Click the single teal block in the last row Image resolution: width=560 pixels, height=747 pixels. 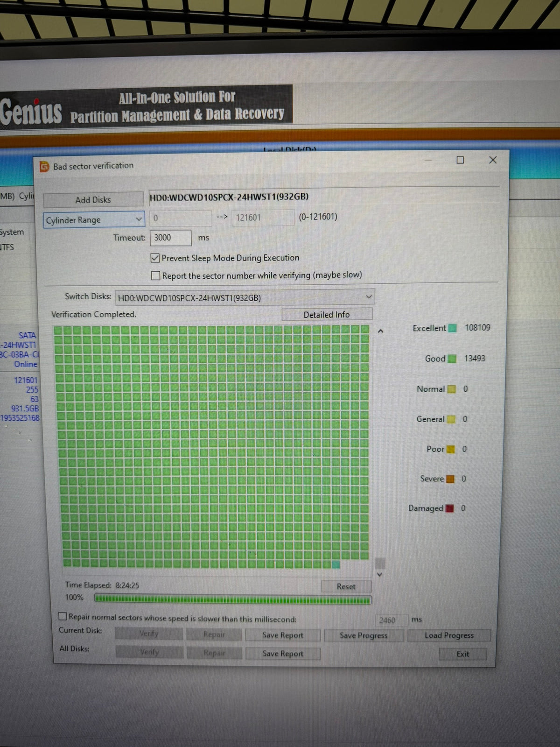tap(336, 564)
